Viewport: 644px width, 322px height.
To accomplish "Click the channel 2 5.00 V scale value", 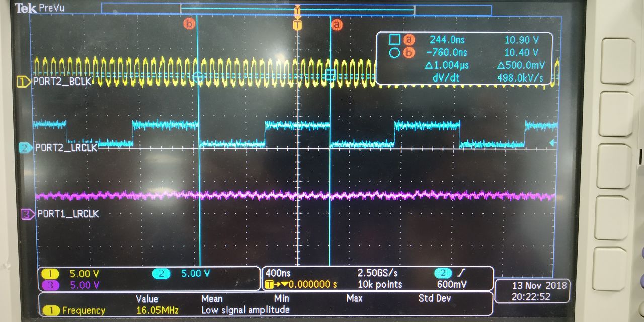I will pos(195,274).
